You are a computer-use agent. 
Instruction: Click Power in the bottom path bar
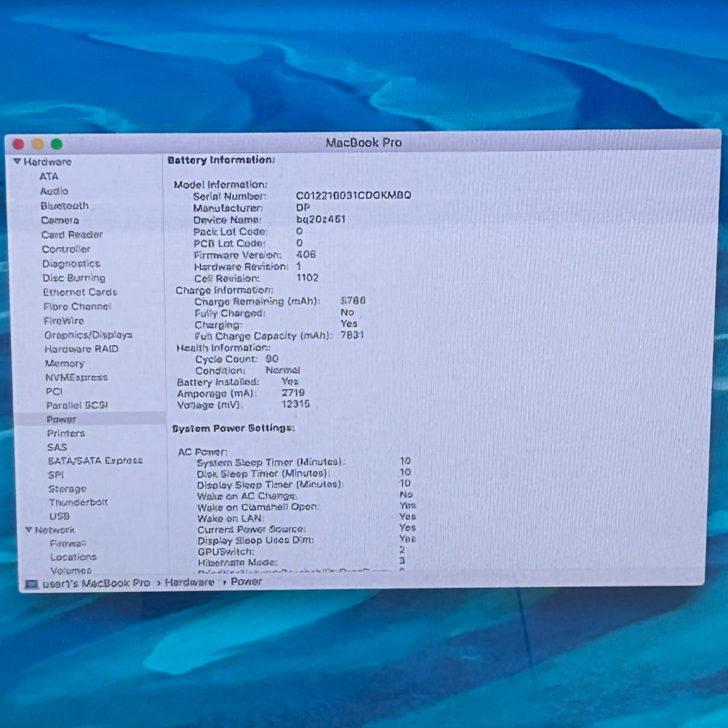tap(247, 581)
